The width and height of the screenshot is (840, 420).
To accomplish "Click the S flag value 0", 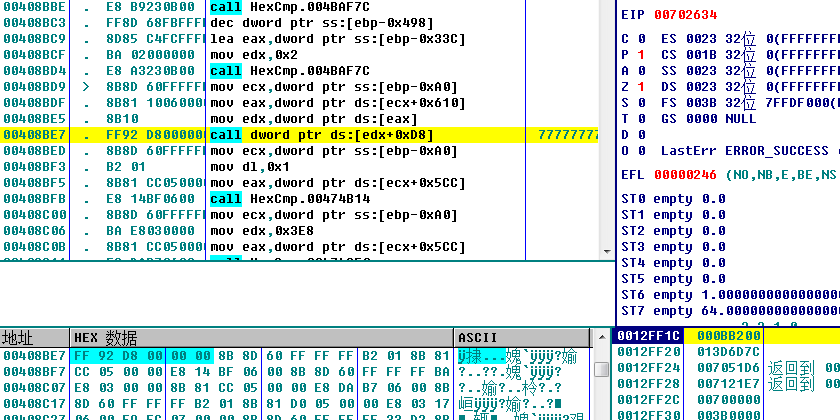I will pyautogui.click(x=641, y=103).
